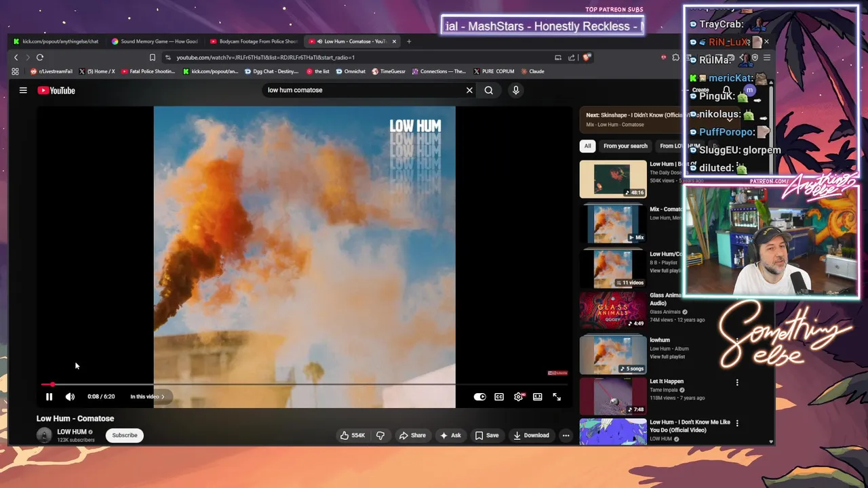Clear the search box with the X
The width and height of the screenshot is (868, 488).
tap(469, 90)
